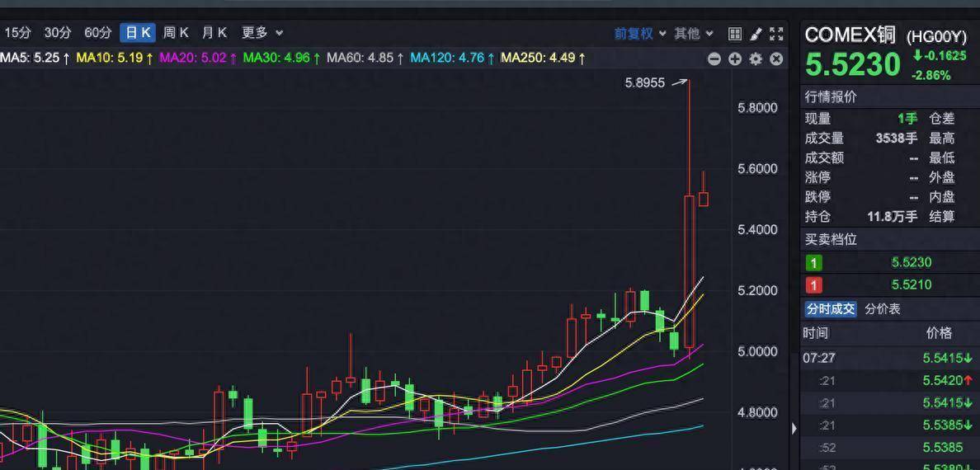Click the 持仓 11.8万手 value
The height and width of the screenshot is (470, 980).
[x=893, y=217]
